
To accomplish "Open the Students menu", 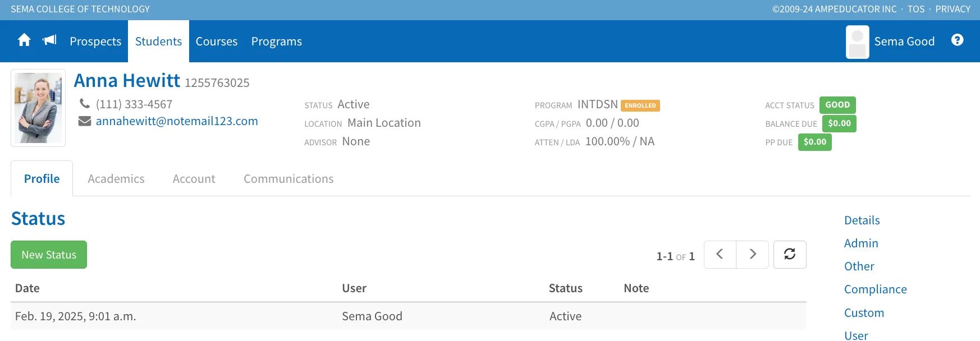I will [x=158, y=42].
